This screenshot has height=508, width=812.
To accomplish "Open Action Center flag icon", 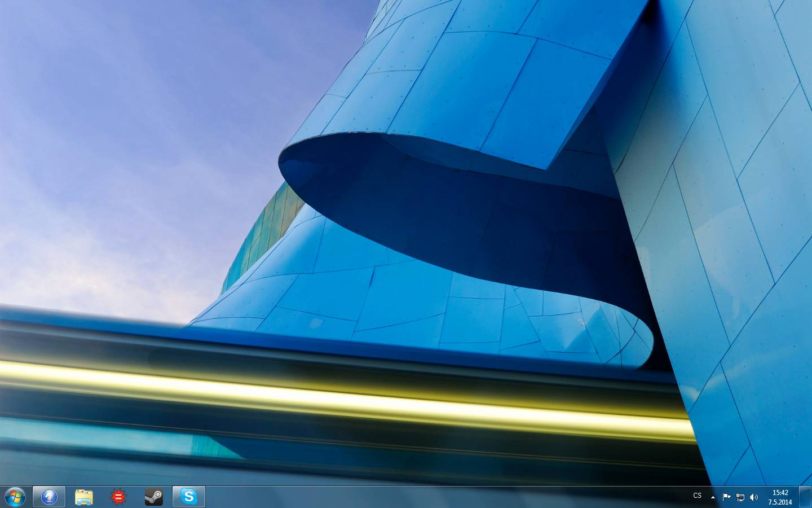I will pyautogui.click(x=727, y=497).
